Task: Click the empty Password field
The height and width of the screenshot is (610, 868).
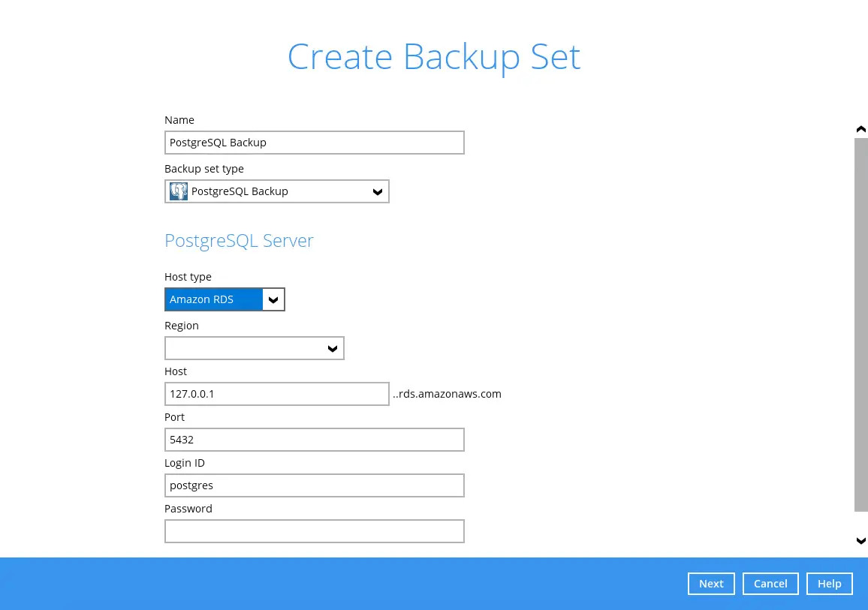Action: pyautogui.click(x=314, y=531)
